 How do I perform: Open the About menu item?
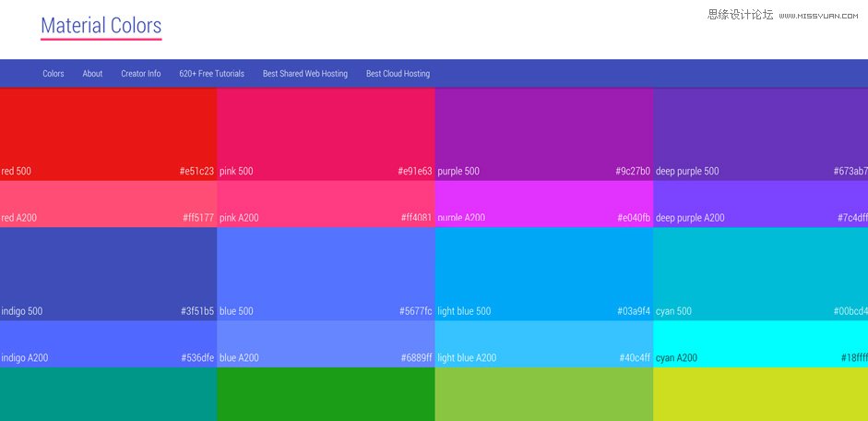[92, 74]
